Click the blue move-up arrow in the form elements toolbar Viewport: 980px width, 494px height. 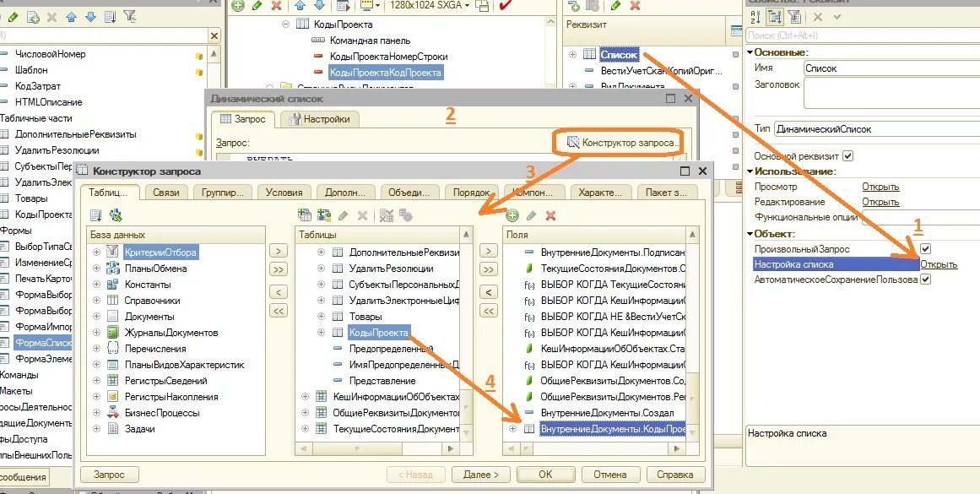point(300,6)
